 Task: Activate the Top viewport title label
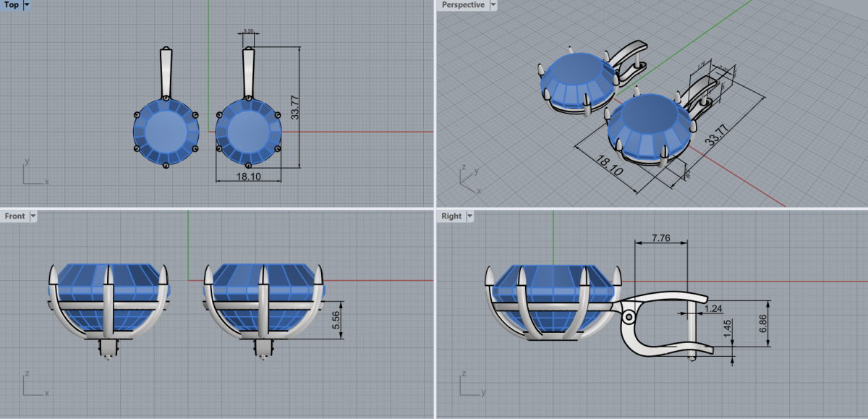(12, 5)
